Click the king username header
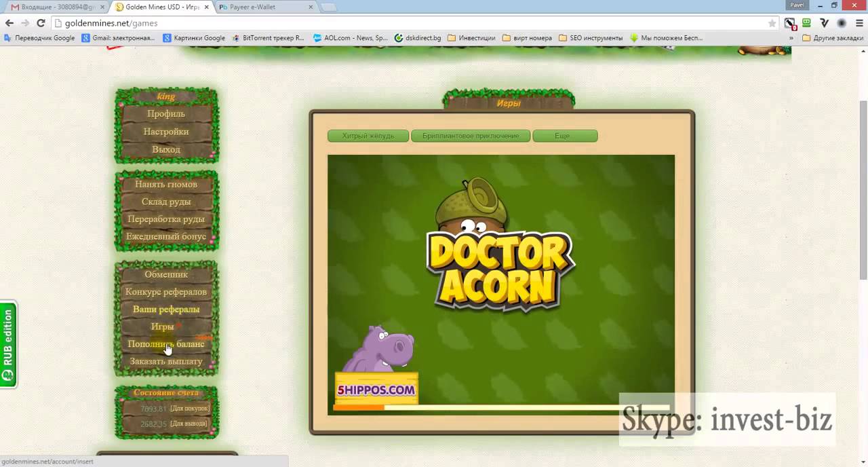Viewport: 868px width, 467px height. pyautogui.click(x=166, y=96)
